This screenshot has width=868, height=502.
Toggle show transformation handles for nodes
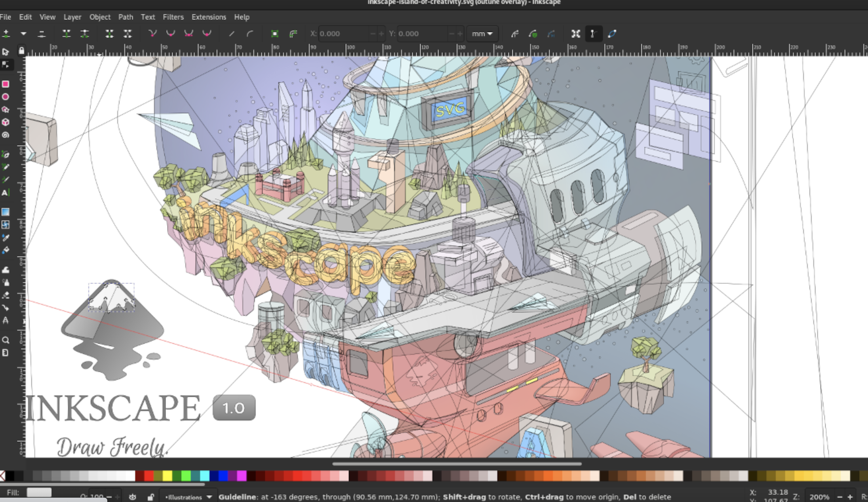click(576, 34)
